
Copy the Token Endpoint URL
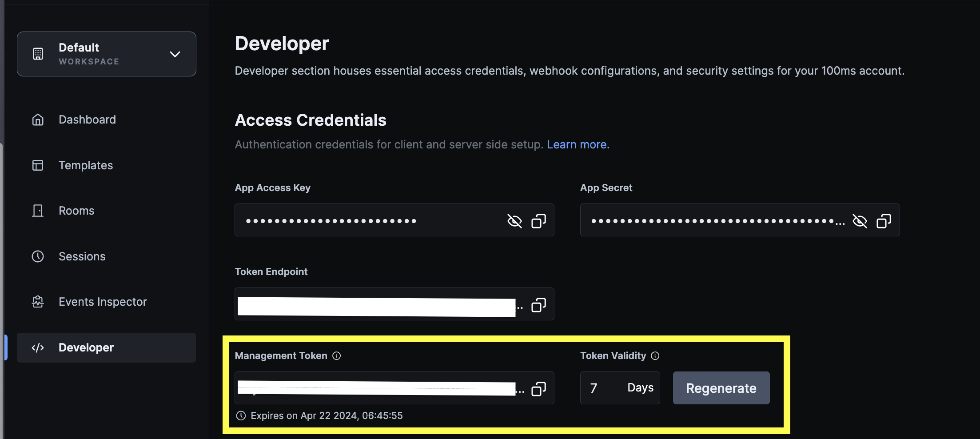point(538,305)
